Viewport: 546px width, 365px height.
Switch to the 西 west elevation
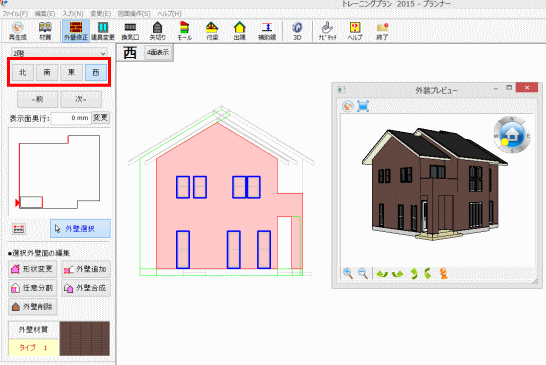[96, 72]
